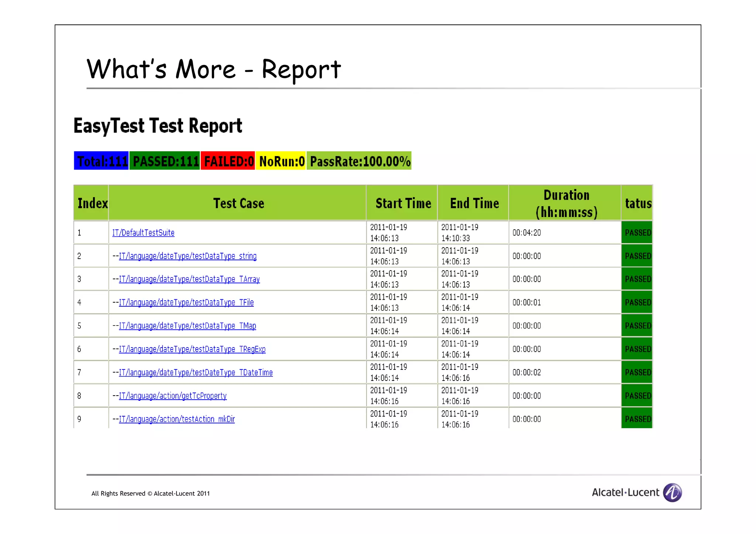Click the PASSED status for testDataType_TFile row
The height and width of the screenshot is (534, 756).
click(637, 302)
